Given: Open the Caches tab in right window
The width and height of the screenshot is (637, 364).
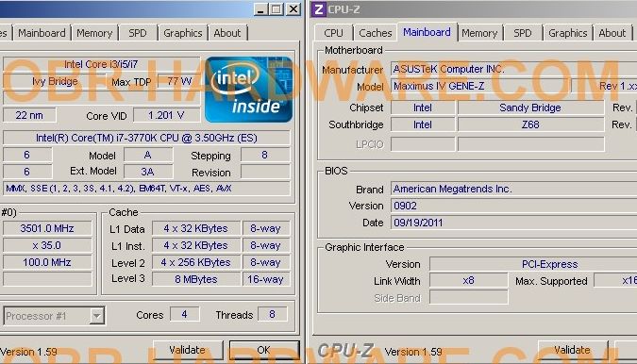Looking at the screenshot, I should click(376, 33).
